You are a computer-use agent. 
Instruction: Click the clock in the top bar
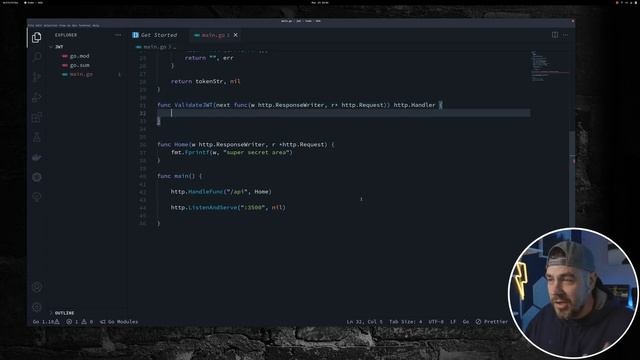[x=320, y=2]
